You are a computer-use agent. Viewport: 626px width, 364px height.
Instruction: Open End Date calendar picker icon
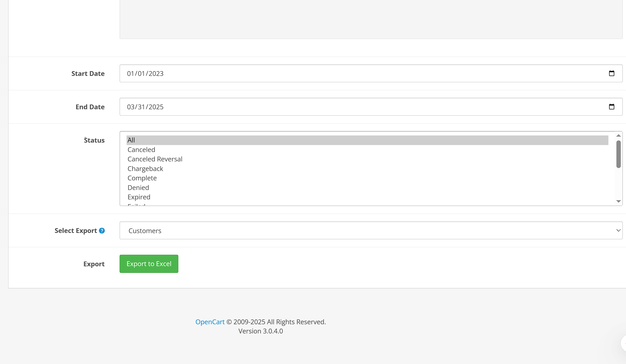611,106
